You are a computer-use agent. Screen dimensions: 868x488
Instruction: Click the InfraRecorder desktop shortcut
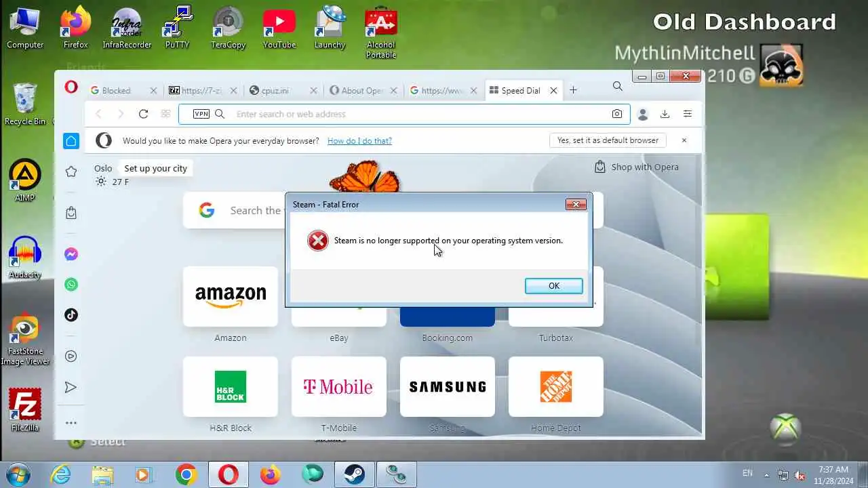tap(126, 28)
